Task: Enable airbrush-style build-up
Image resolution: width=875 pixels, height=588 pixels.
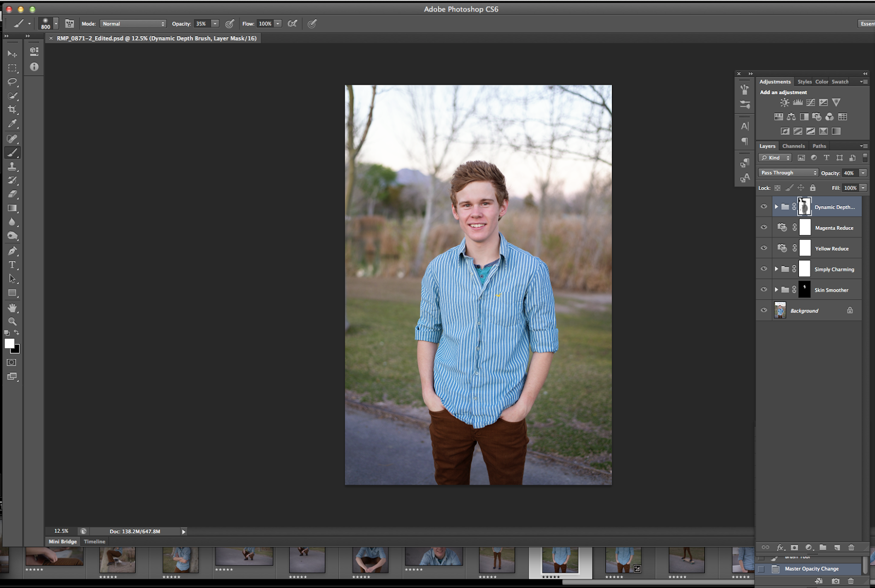Action: tap(293, 24)
